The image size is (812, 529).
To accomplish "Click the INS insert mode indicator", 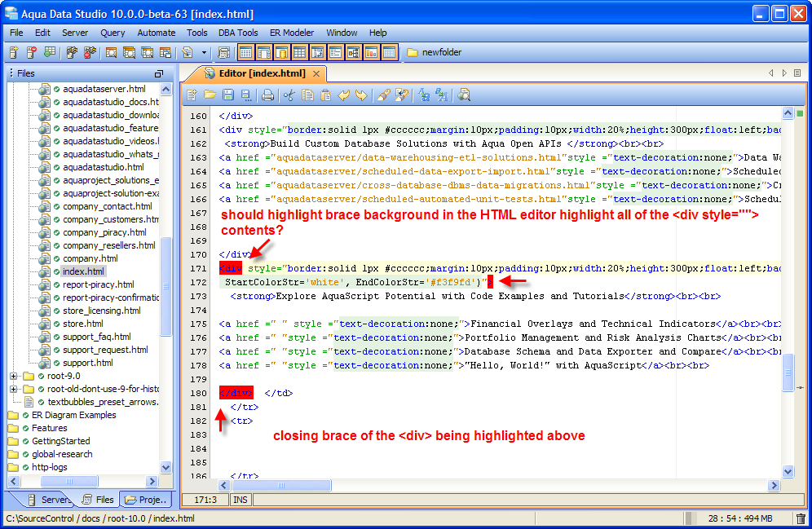I will coord(241,500).
